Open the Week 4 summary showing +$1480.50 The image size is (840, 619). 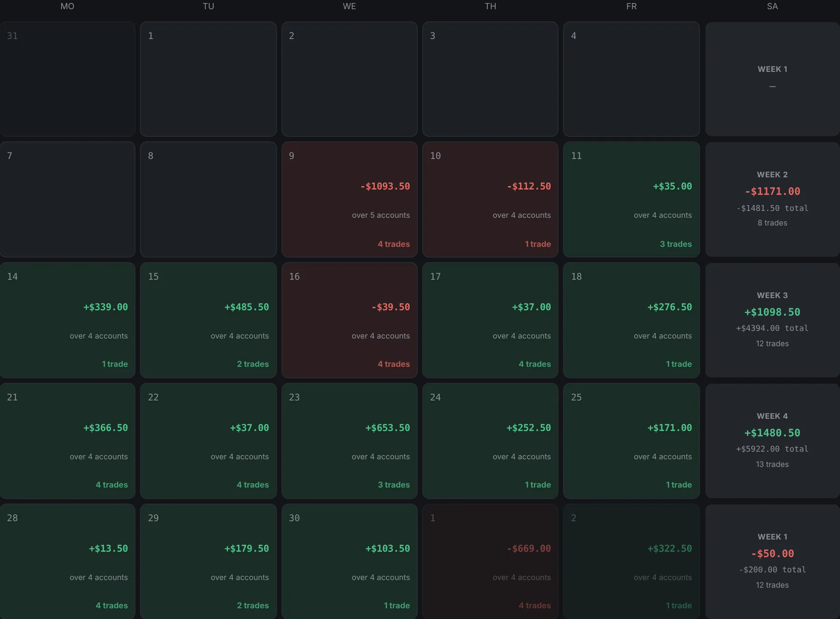pyautogui.click(x=772, y=441)
